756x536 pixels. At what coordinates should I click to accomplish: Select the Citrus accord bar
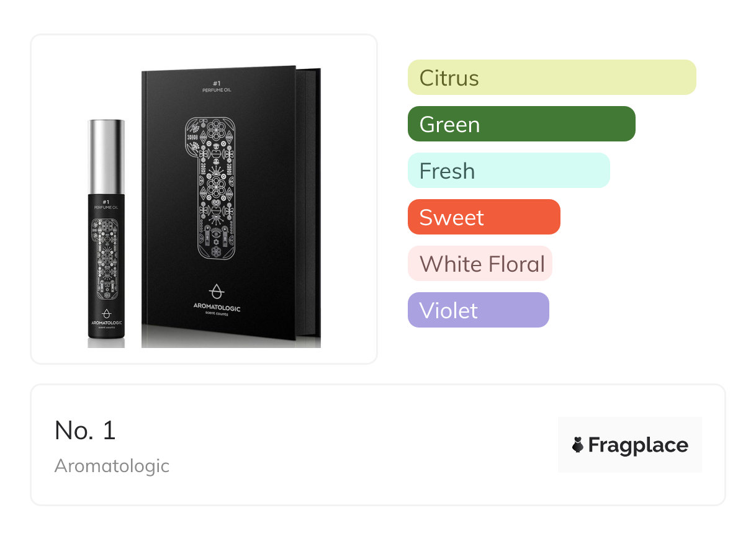[551, 78]
